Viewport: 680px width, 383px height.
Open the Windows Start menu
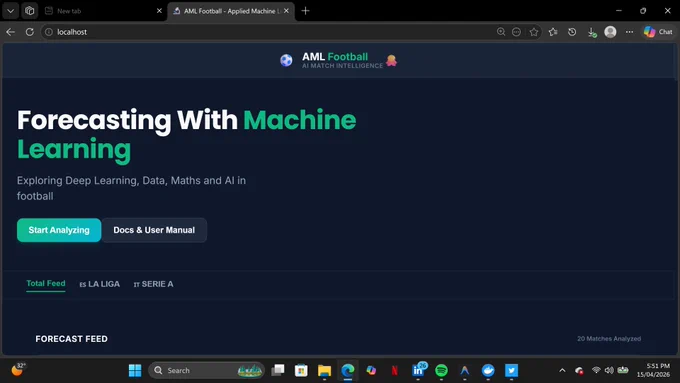[135, 370]
